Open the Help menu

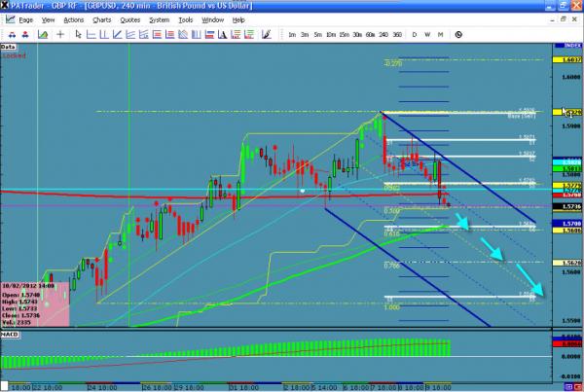(x=238, y=20)
